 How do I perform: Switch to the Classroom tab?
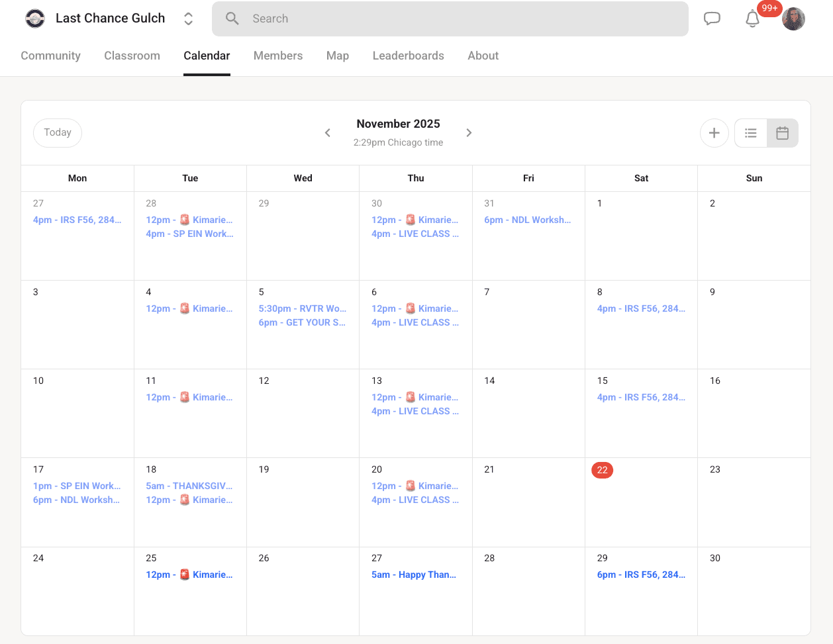point(132,56)
